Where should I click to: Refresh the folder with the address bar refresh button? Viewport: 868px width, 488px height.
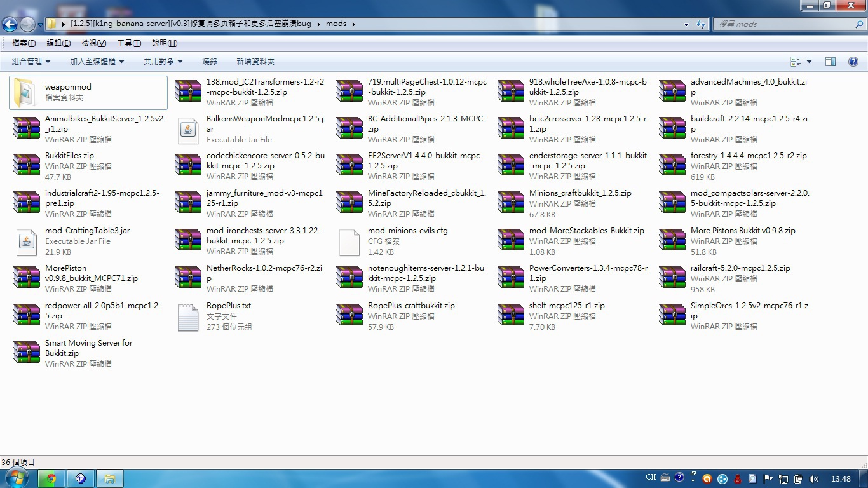point(701,24)
